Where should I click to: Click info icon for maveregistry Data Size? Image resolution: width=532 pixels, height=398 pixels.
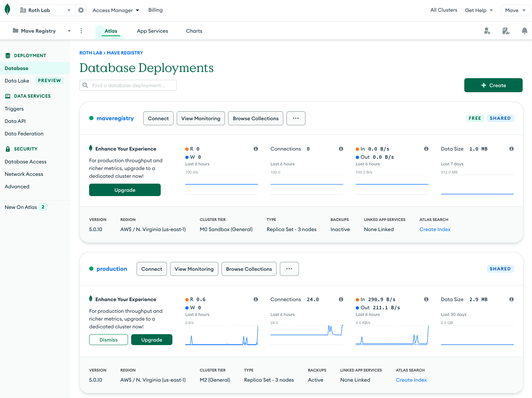click(511, 149)
